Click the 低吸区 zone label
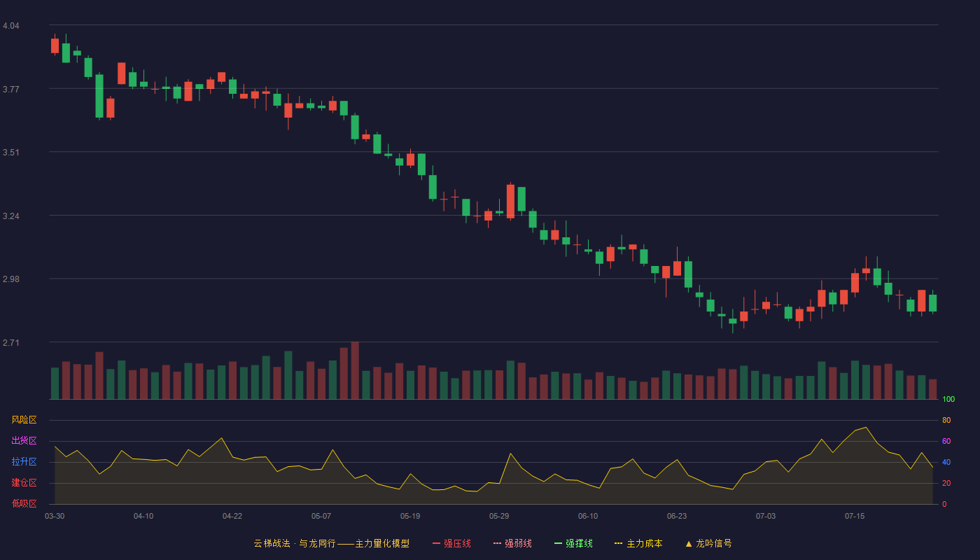 tap(24, 503)
